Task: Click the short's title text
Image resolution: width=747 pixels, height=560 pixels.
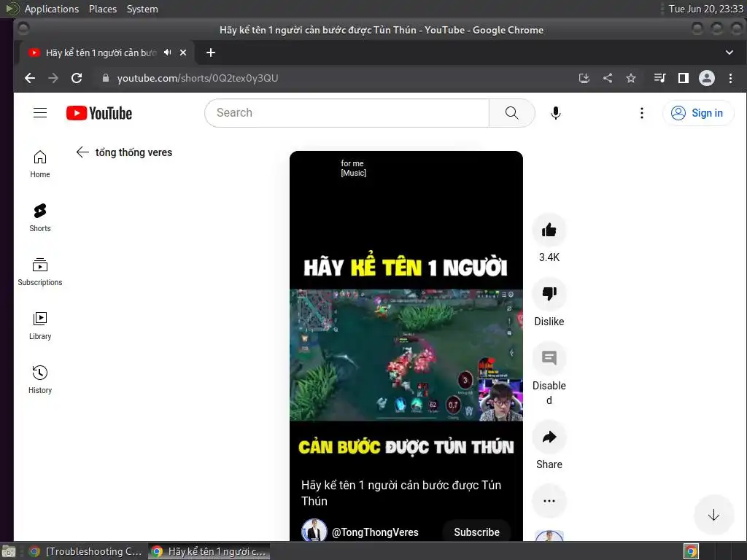Action: click(401, 493)
